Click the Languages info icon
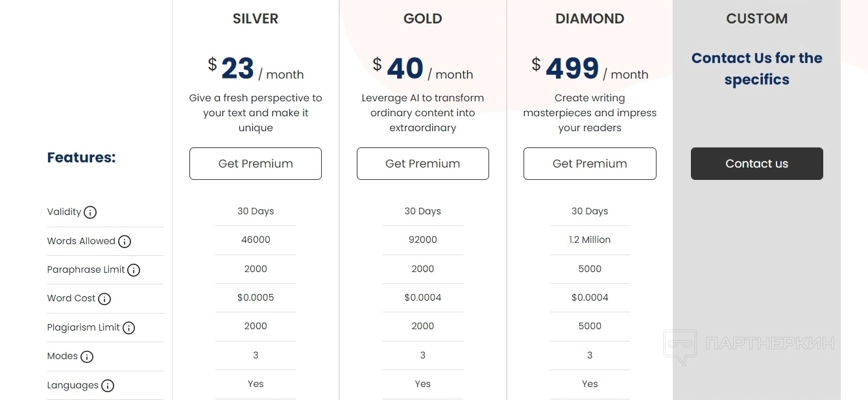Image resolution: width=868 pixels, height=400 pixels. [x=108, y=386]
